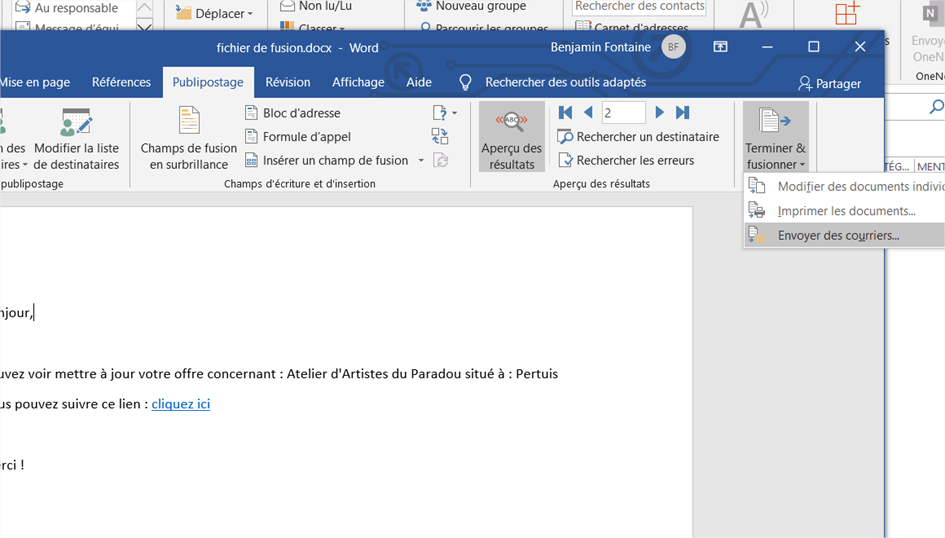945x538 pixels.
Task: Go to the next record
Action: (x=659, y=113)
